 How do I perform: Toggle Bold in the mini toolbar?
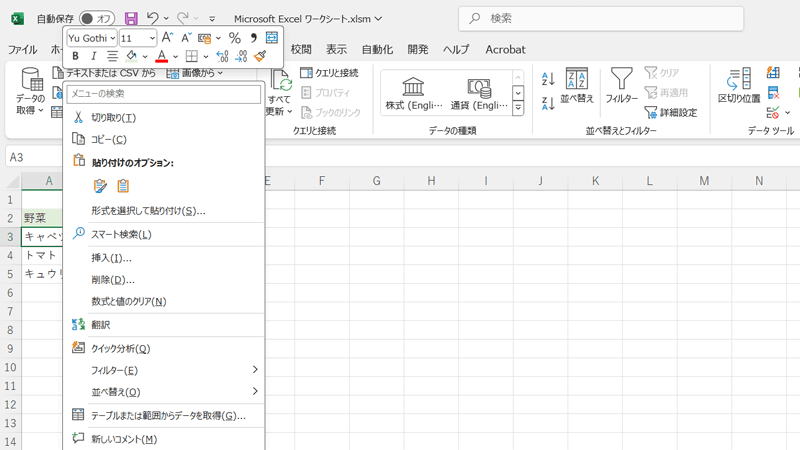[76, 56]
